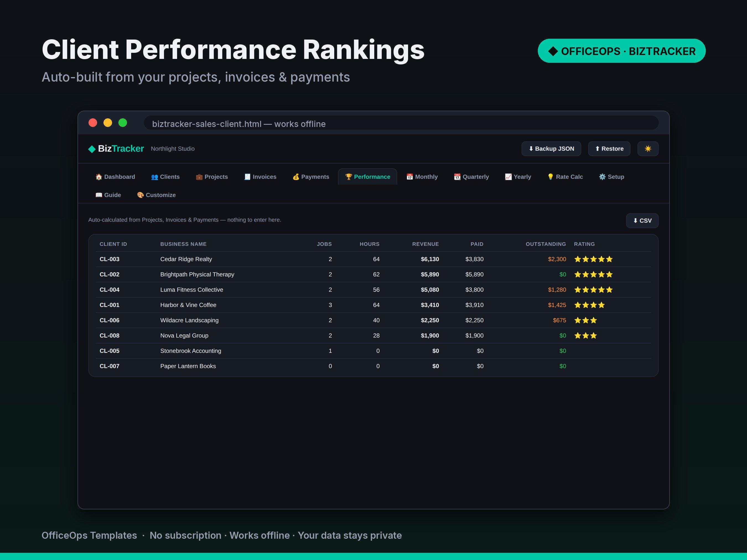Click Harbor & Vine four-star rating
Screen dimensions: 747x560
coord(589,305)
